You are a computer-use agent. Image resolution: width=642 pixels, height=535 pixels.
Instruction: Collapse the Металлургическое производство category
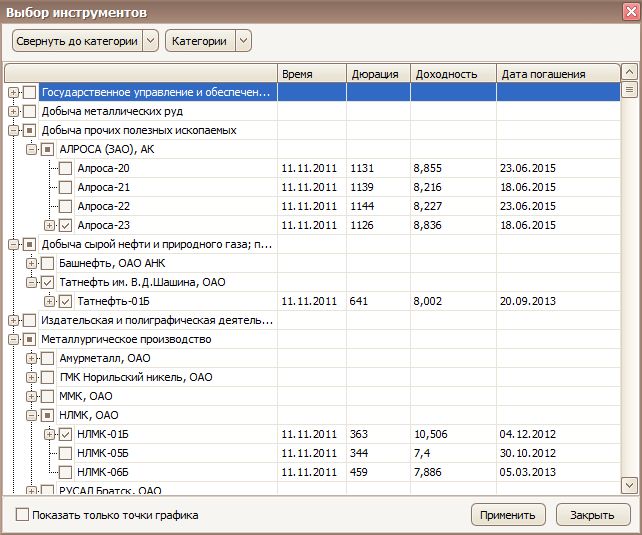13,340
